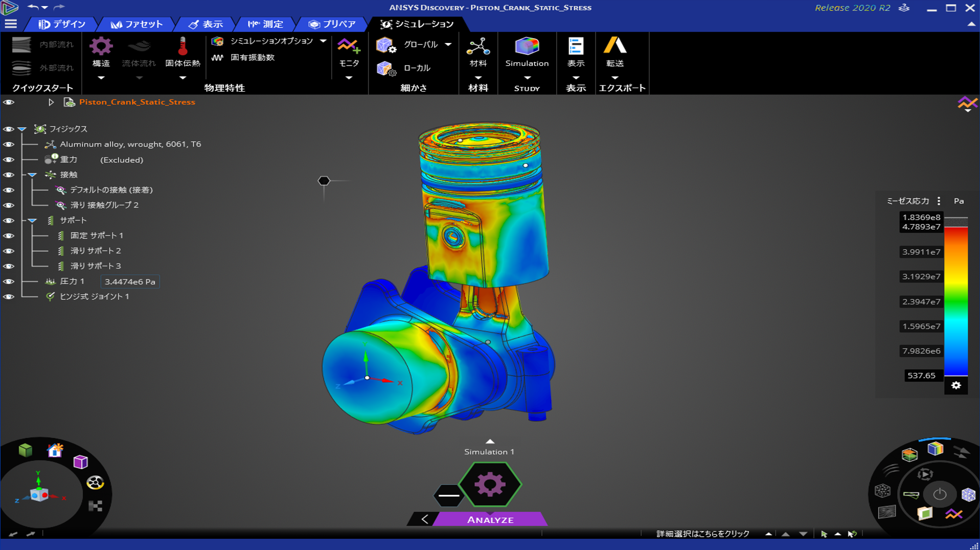Click the spin rotate view icon

pos(95,482)
